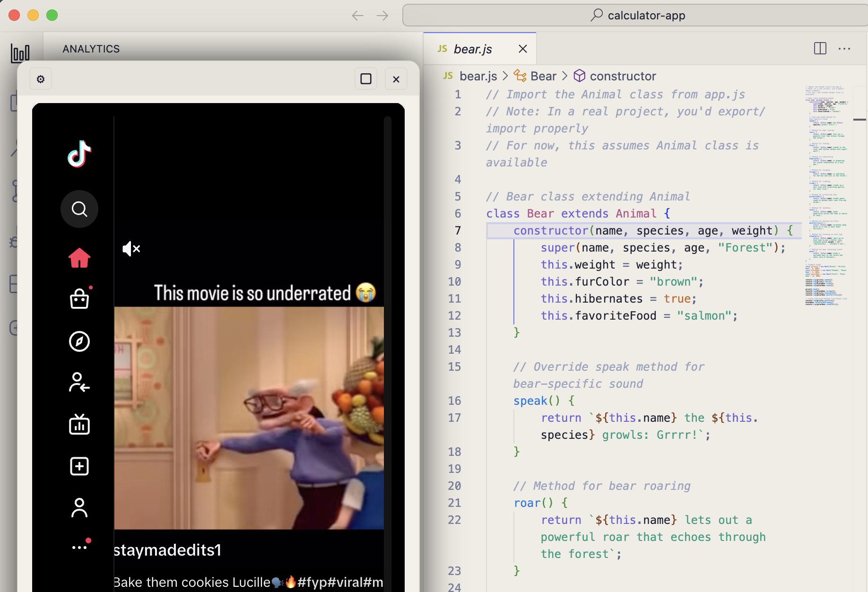Select the Analytics bar-chart activity icon
The width and height of the screenshot is (868, 592).
[x=20, y=53]
